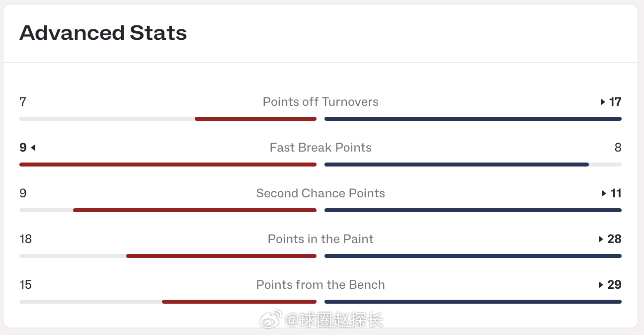Click the Weibo logo in the watermark
This screenshot has height=335, width=644.
tap(271, 320)
